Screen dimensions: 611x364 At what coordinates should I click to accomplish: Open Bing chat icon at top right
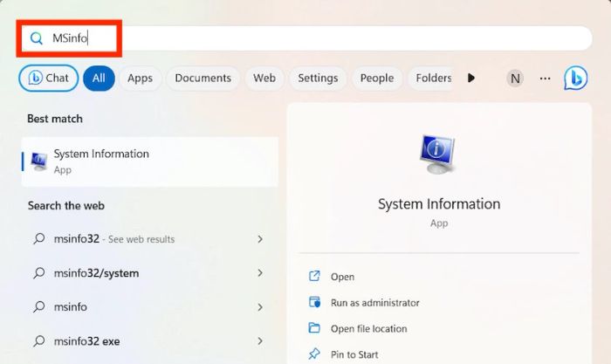pyautogui.click(x=576, y=78)
